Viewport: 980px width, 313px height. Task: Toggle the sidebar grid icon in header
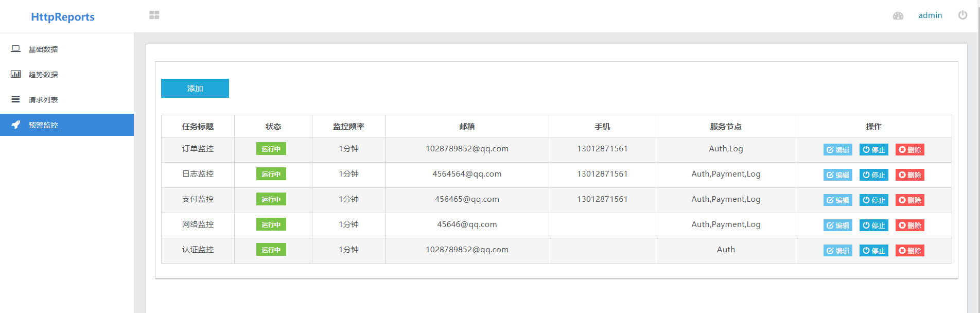pos(154,15)
